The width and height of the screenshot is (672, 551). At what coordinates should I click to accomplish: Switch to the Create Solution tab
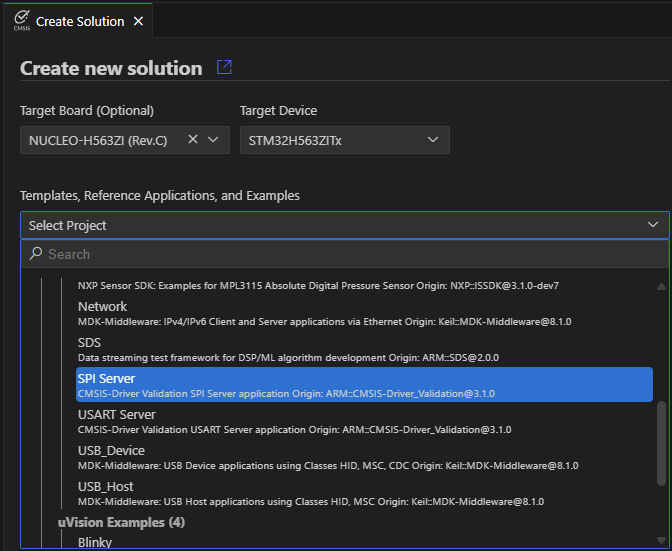pyautogui.click(x=79, y=21)
